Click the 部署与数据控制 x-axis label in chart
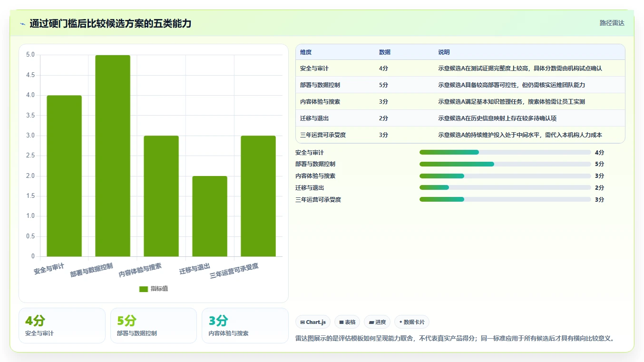 click(92, 270)
